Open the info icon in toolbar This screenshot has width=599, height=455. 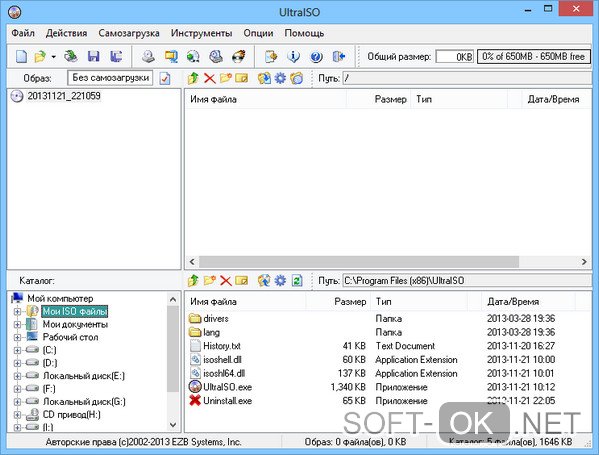(293, 57)
